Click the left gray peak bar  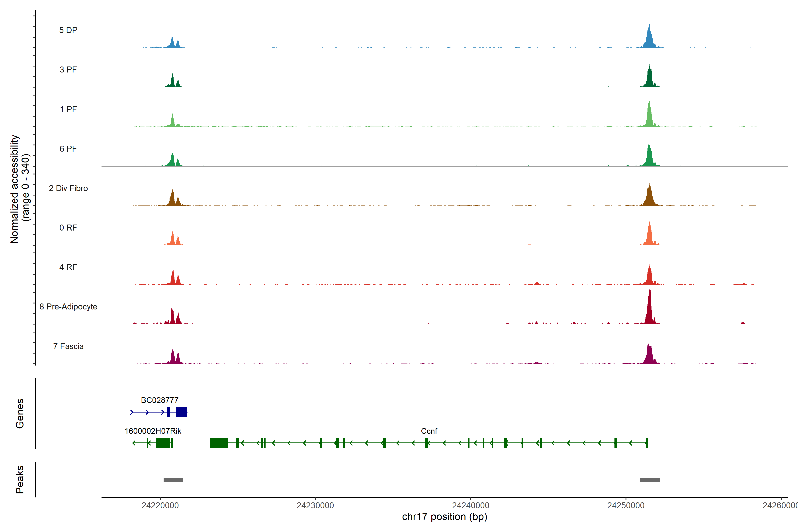173,480
